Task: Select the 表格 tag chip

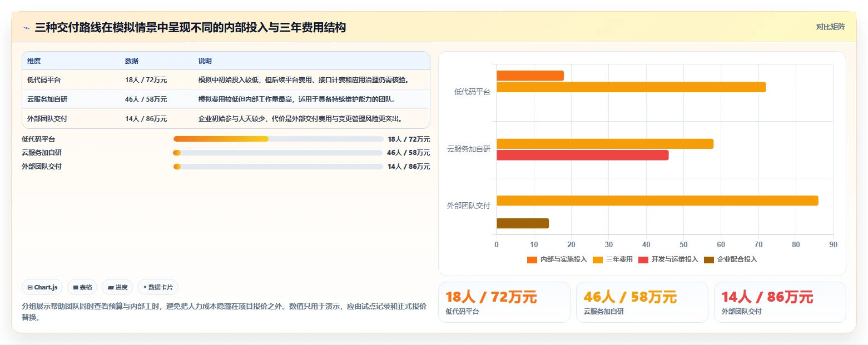Action: pos(82,287)
